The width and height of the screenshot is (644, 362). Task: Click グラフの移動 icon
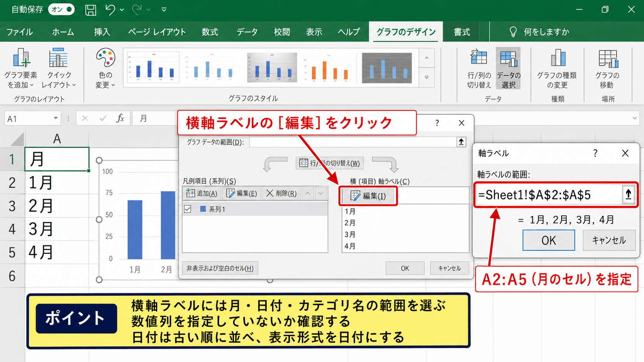coord(607,68)
